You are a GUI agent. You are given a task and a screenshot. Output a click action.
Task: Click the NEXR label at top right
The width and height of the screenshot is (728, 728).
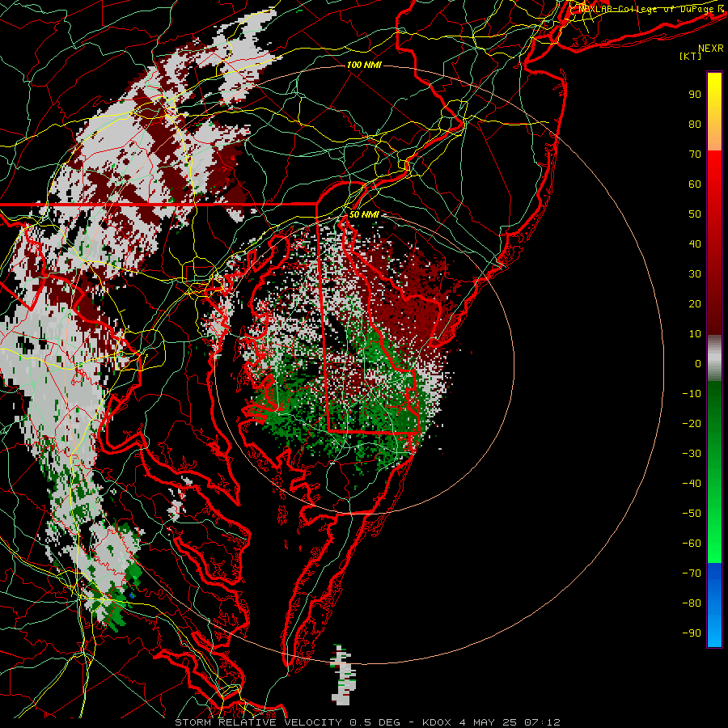coord(711,49)
